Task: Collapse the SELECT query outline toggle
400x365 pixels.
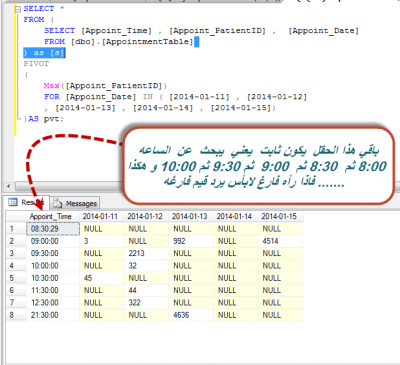Action: click(18, 9)
